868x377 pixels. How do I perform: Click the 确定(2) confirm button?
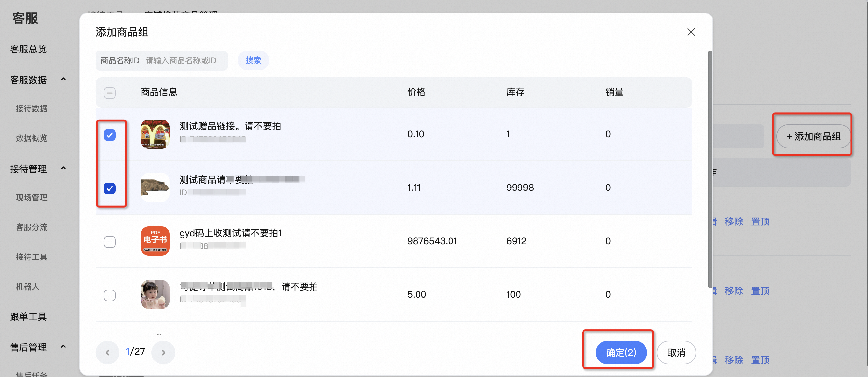tap(621, 352)
